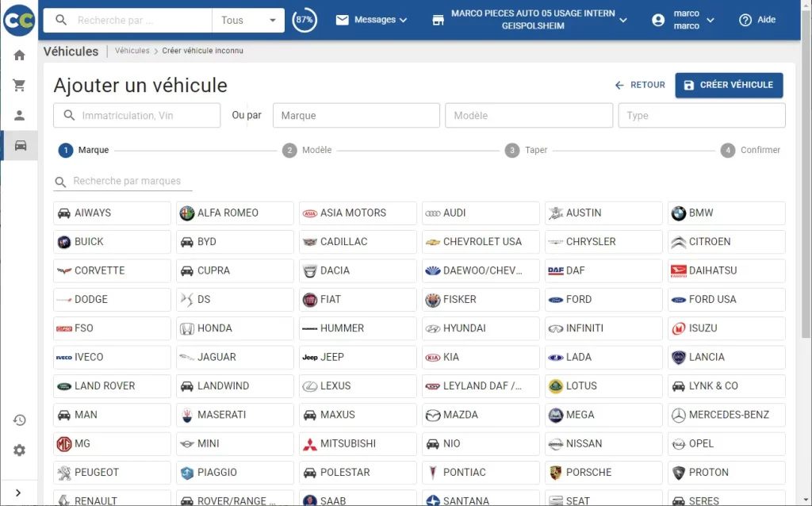The image size is (812, 506).
Task: Select the IVECO brand name
Action: [89, 358]
